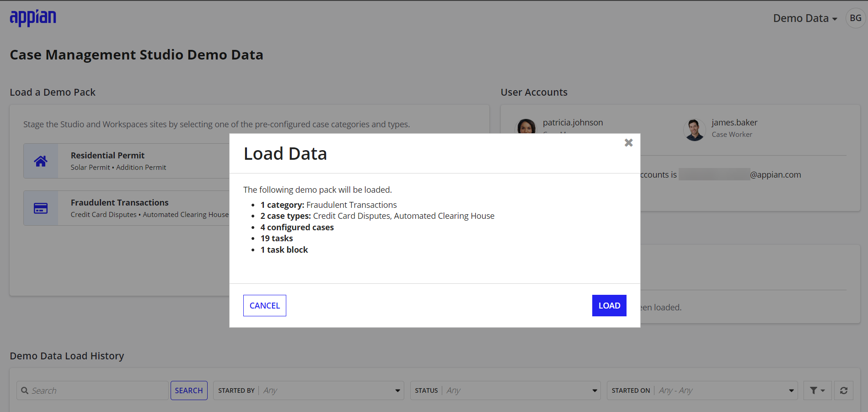Click the '1 category: Fraudulent Transactions' item
Screen dimensions: 868x412
coord(328,205)
